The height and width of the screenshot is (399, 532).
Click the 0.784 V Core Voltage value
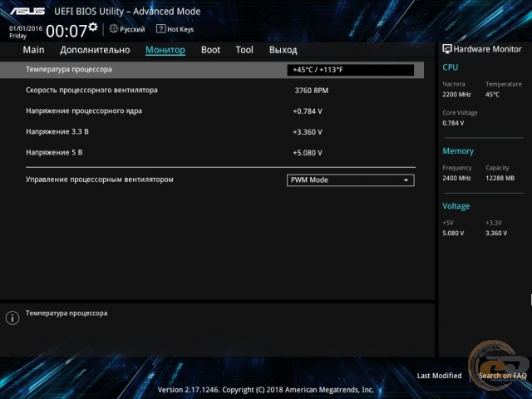[x=453, y=123]
